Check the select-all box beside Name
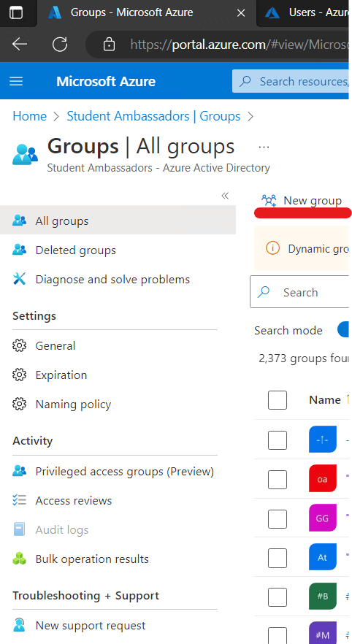The image size is (352, 644). (278, 400)
